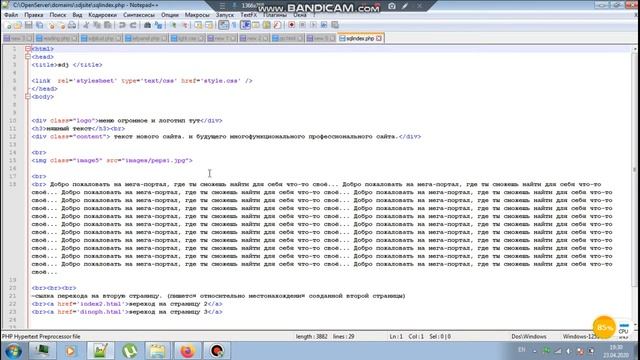Open the Поиск menu
This screenshot has height=360, width=640.
coord(58,15)
